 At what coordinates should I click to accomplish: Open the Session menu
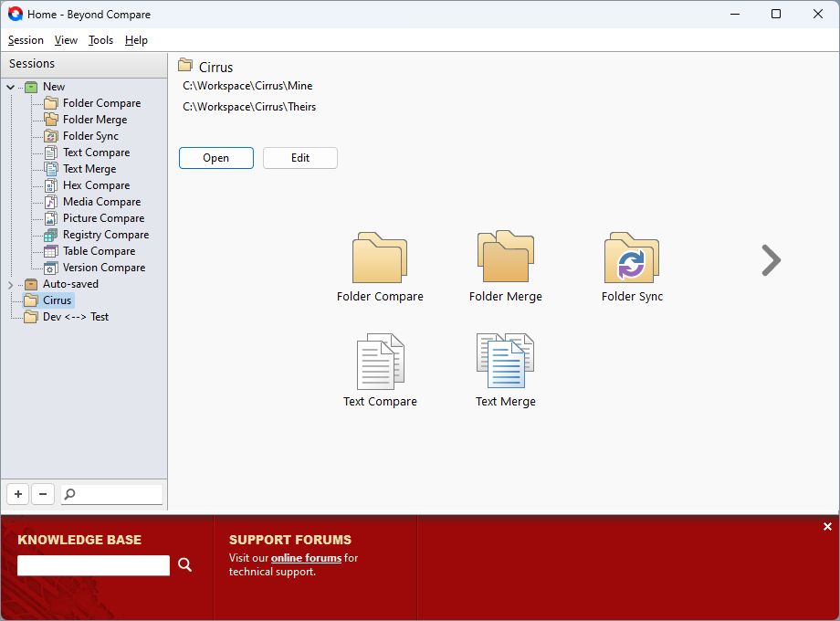[x=26, y=40]
